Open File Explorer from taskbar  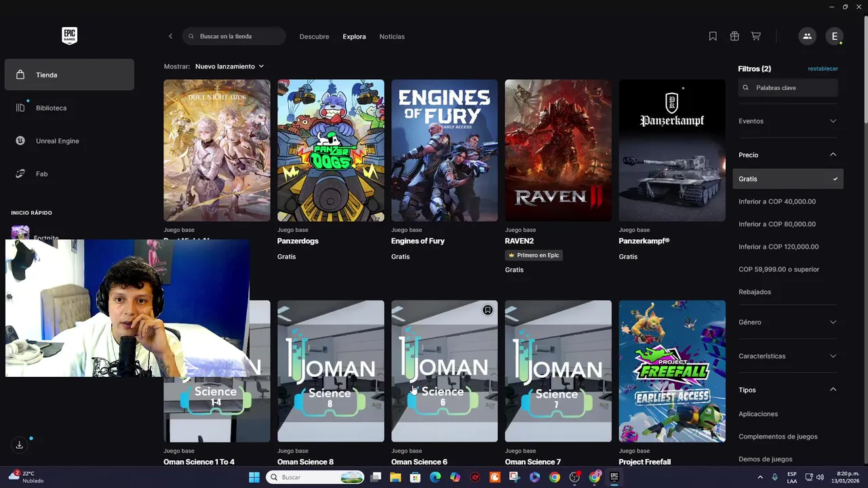[x=395, y=477]
